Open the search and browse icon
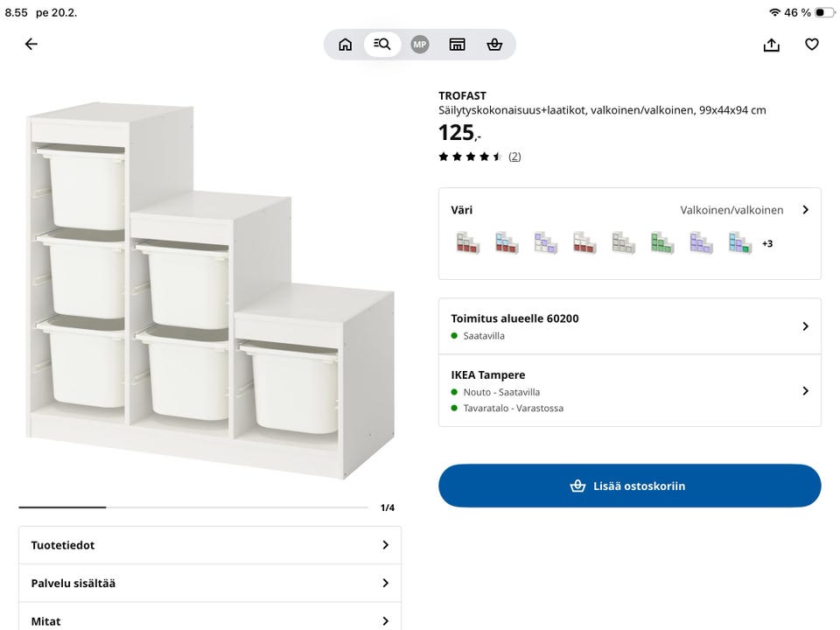Screen dimensions: 840x630 pyautogui.click(x=382, y=45)
